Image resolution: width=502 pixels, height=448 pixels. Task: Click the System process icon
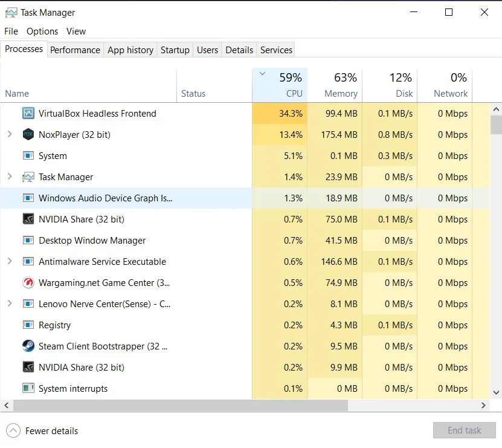(x=28, y=156)
